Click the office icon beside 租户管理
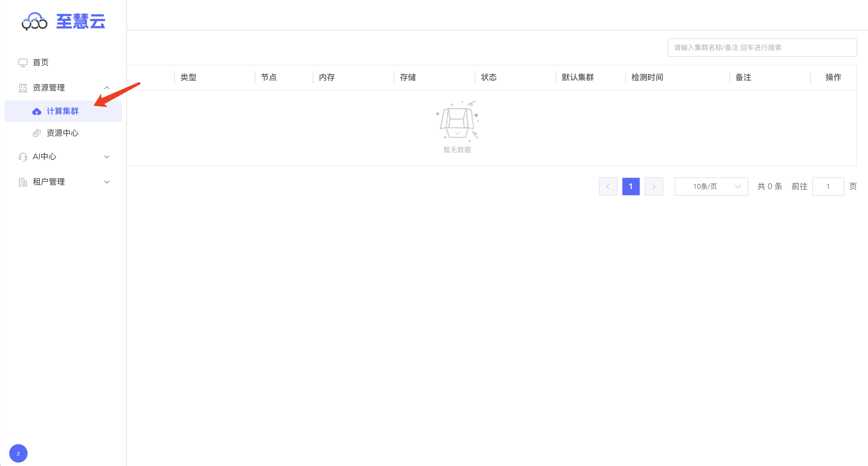 point(23,182)
